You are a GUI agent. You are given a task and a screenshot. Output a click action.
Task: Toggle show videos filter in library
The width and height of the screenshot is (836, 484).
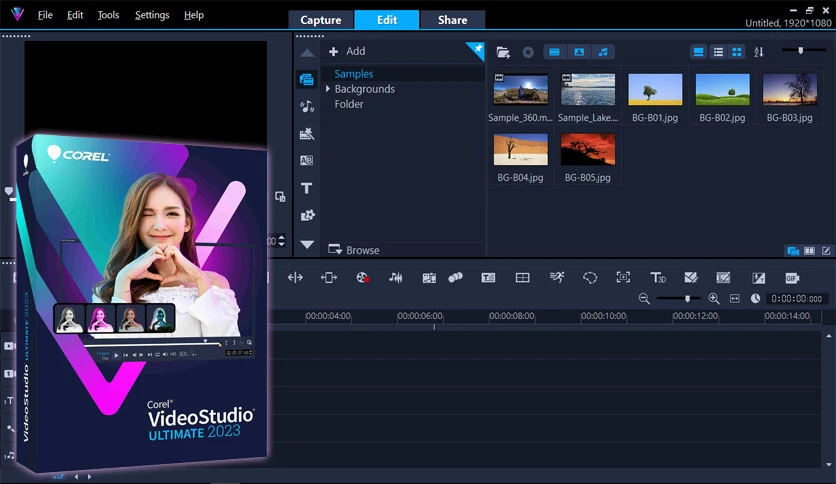554,52
